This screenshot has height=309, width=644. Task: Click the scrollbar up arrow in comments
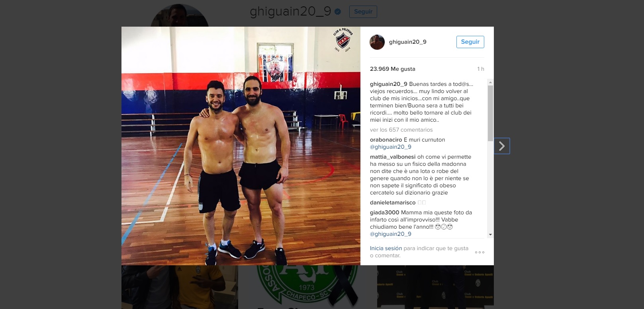click(x=490, y=82)
